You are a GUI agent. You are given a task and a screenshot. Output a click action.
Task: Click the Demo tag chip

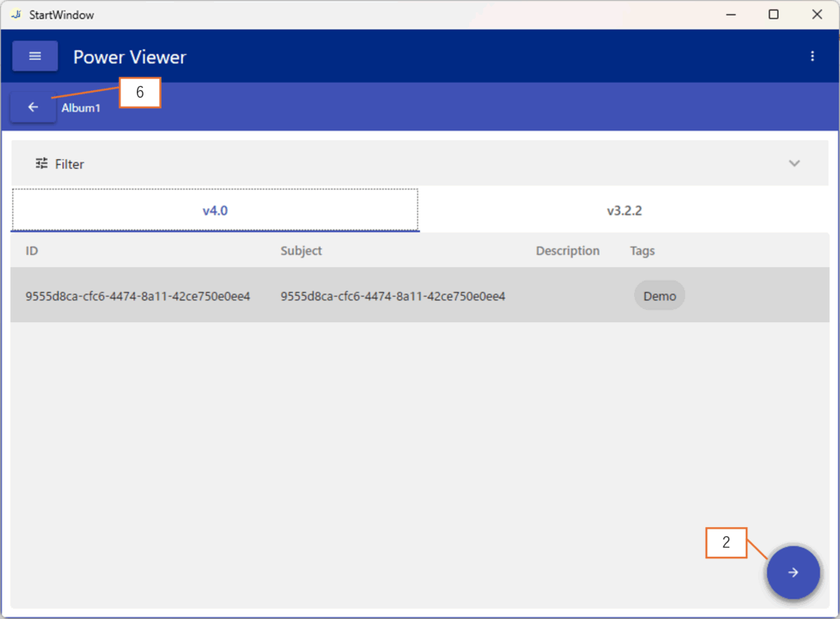[x=659, y=296]
